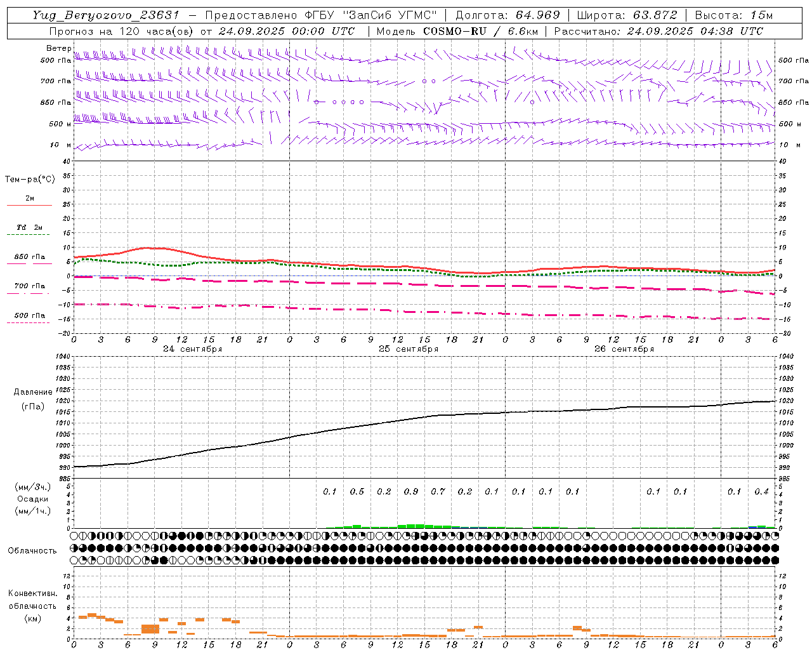
Task: Click the '24 сентября' date label
Action: click(192, 349)
